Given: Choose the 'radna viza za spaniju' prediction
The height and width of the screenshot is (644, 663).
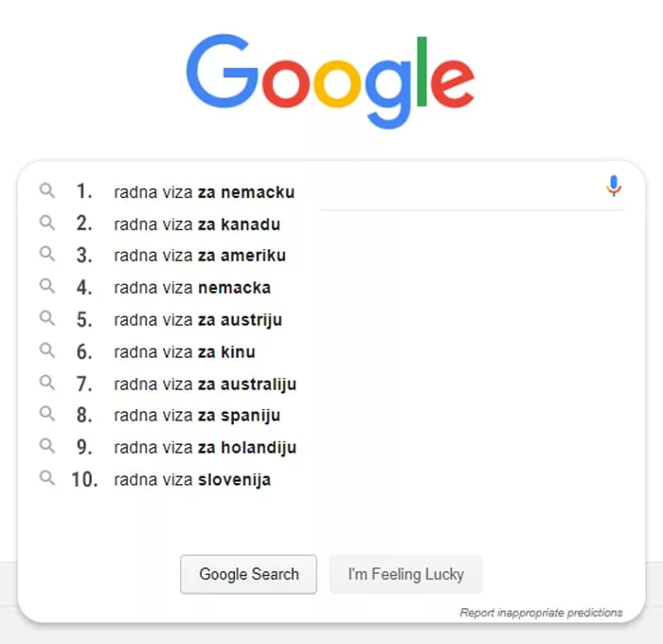Looking at the screenshot, I should 197,416.
